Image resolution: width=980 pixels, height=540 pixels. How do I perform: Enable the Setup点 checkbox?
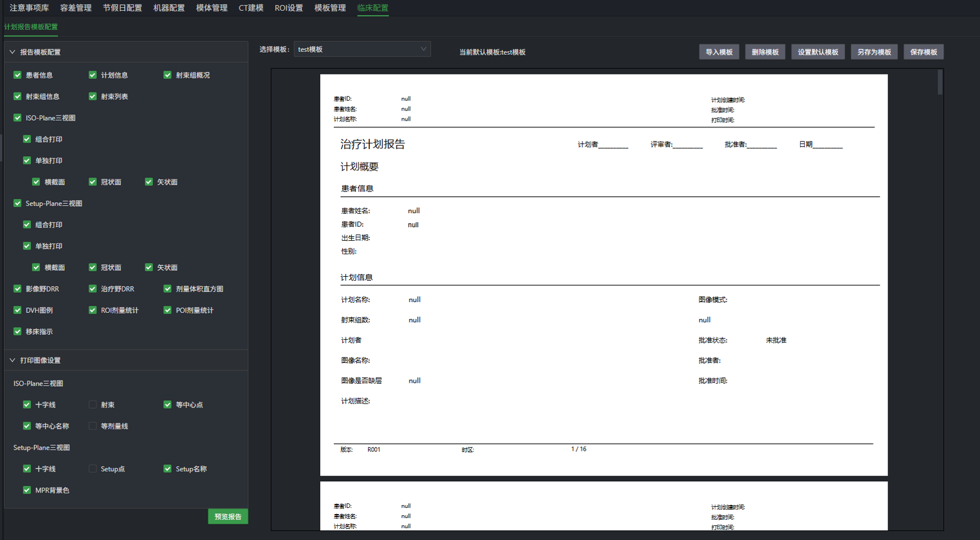92,469
